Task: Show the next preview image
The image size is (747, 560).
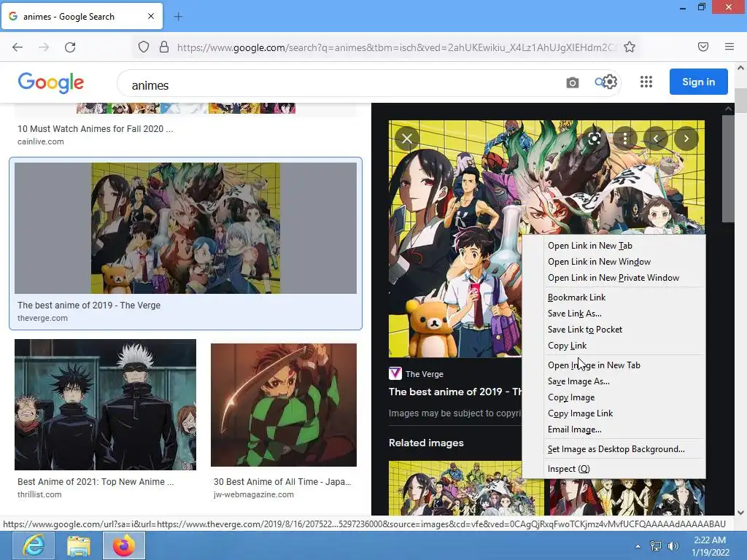Action: 686,139
